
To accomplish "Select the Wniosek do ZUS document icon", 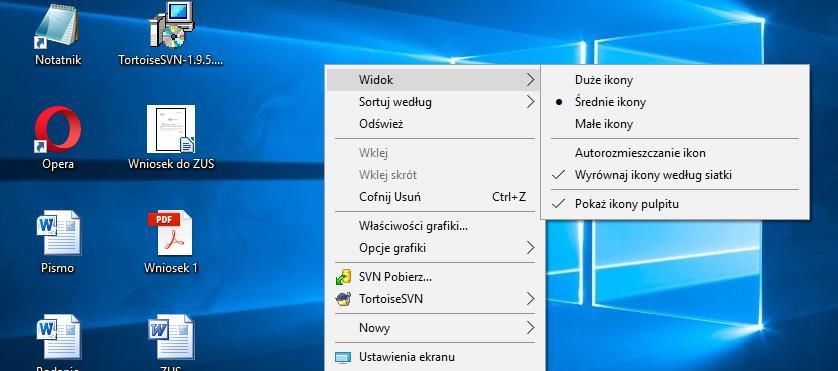I will click(171, 129).
